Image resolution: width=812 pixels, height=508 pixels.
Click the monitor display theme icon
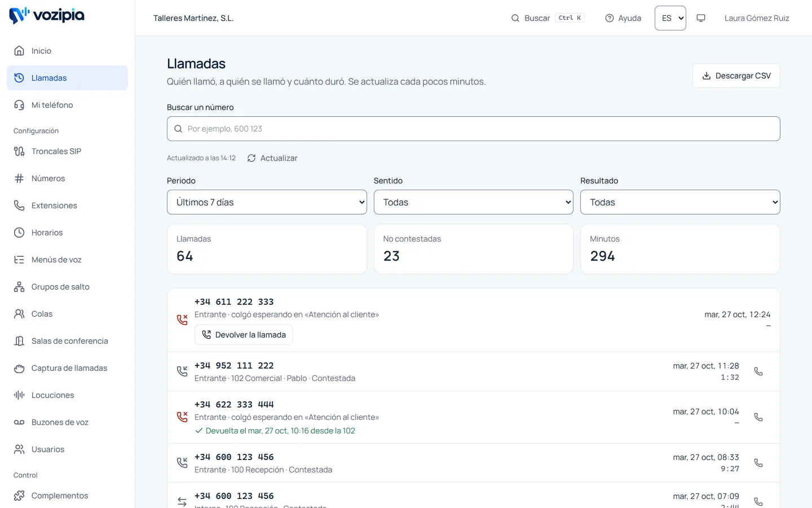click(701, 18)
